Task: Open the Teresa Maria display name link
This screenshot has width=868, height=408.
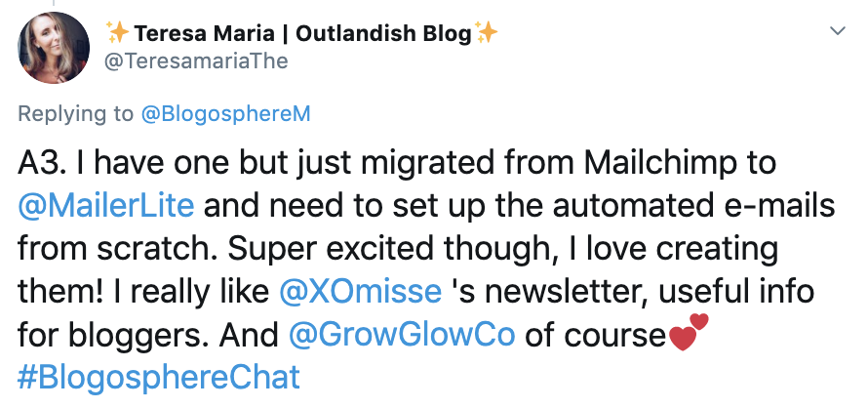Action: (x=302, y=33)
